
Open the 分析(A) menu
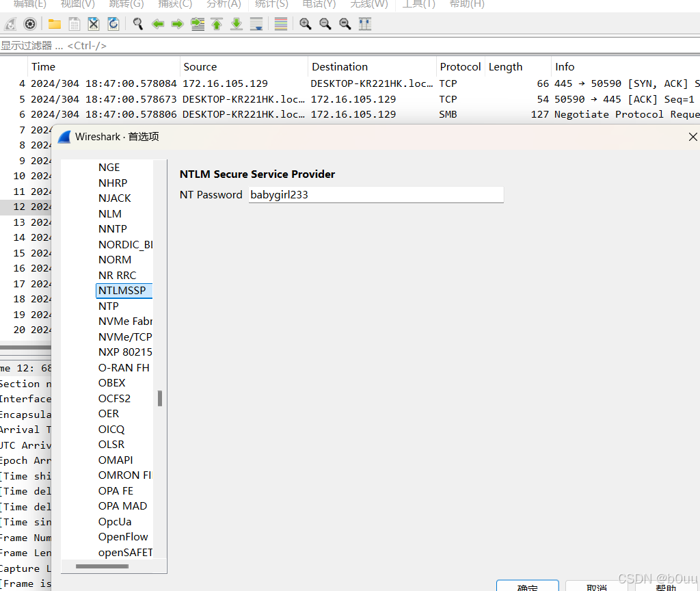224,4
